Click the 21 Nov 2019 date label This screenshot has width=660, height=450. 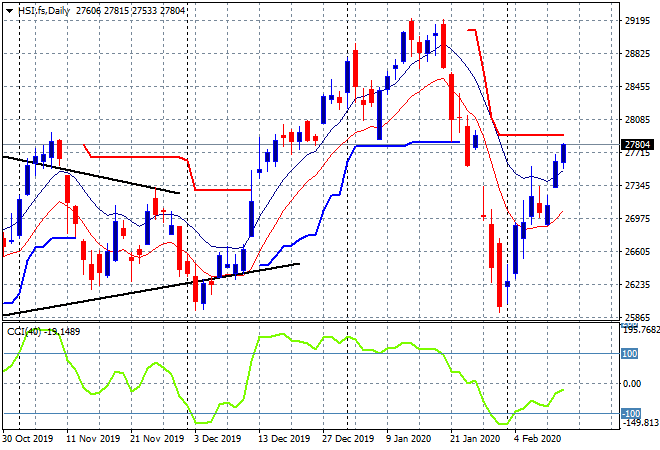click(157, 439)
